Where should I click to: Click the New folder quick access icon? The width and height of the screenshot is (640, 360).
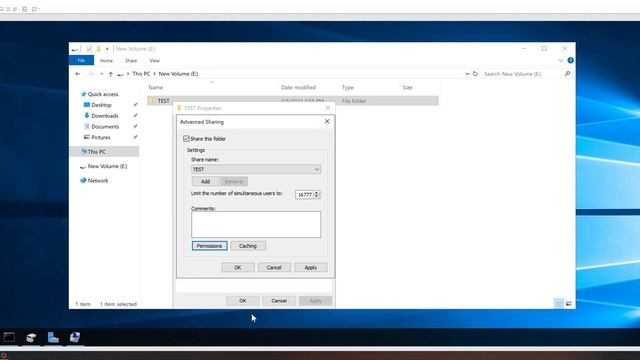[98, 49]
